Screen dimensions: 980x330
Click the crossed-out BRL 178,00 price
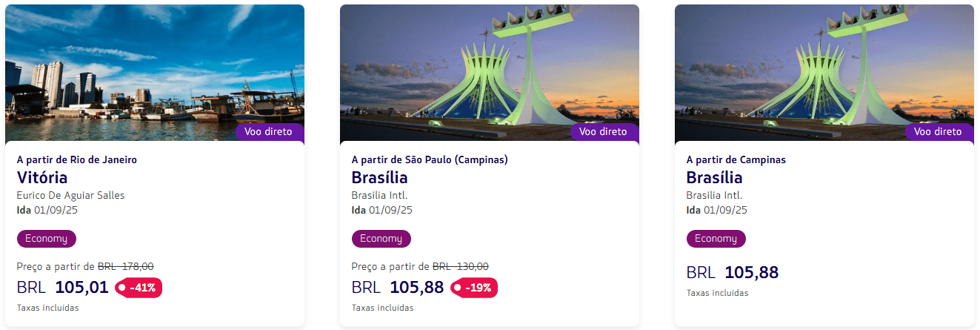[126, 266]
